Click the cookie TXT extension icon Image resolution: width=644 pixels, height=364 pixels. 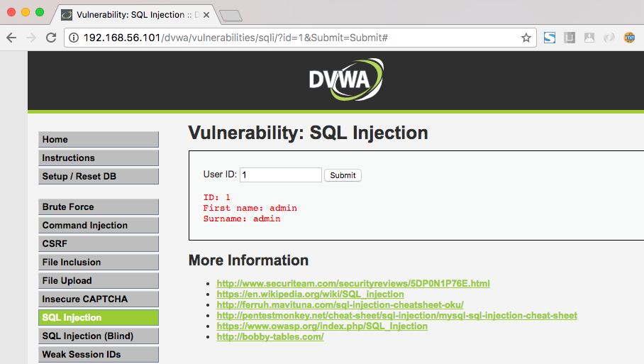click(x=629, y=38)
